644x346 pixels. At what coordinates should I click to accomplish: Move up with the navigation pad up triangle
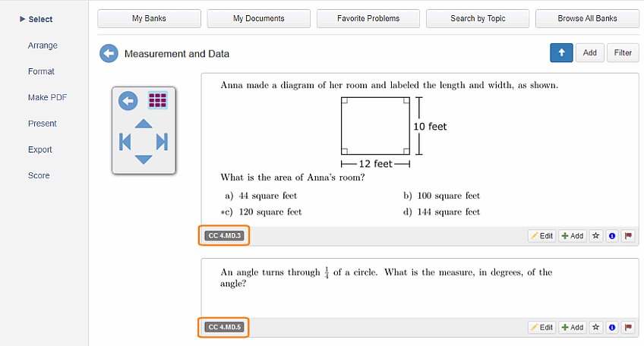[144, 124]
